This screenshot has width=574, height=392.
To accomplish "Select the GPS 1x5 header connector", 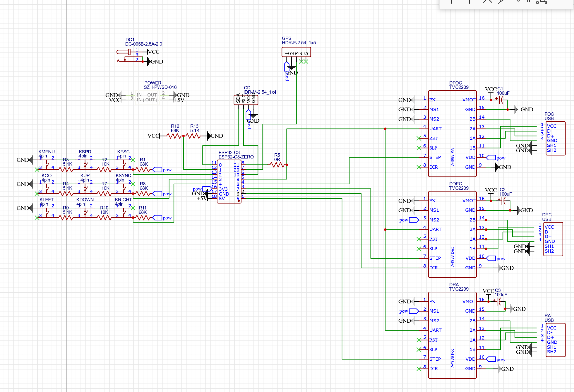I will point(296,52).
